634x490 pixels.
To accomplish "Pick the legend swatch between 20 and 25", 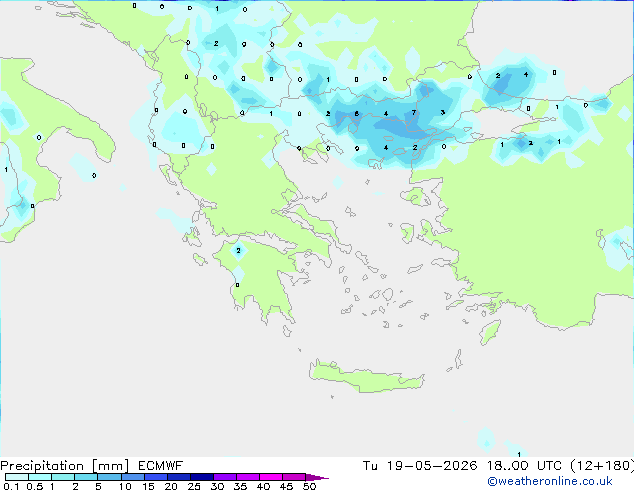I will point(179,477).
